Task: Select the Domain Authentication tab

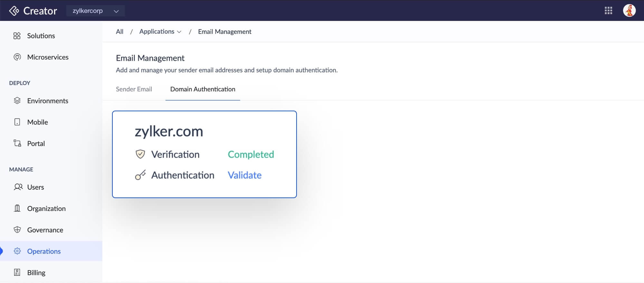Action: click(x=203, y=89)
